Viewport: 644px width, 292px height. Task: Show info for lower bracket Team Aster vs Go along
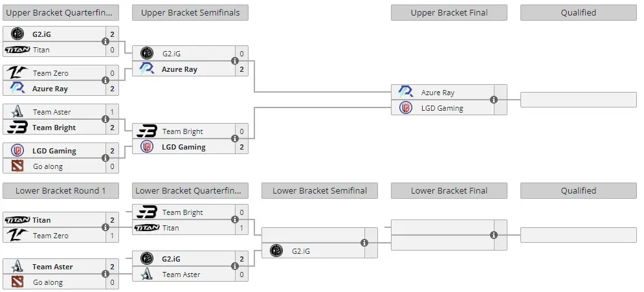pyautogui.click(x=105, y=274)
